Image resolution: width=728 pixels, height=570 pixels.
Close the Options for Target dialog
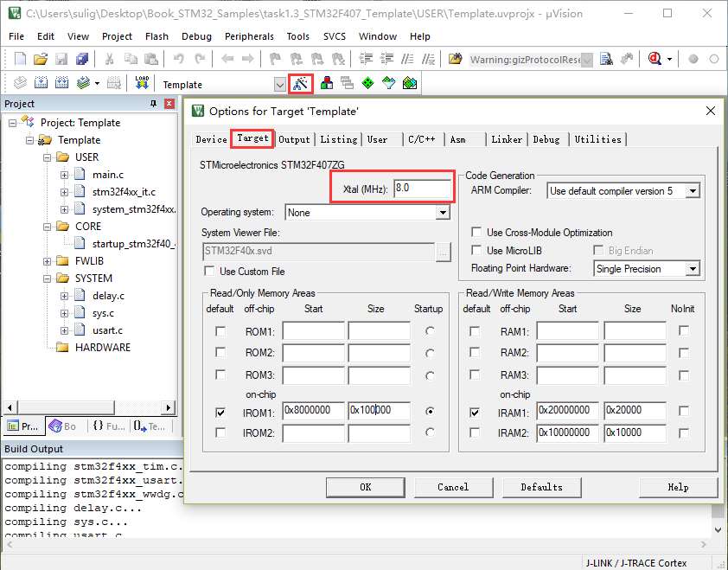point(711,111)
